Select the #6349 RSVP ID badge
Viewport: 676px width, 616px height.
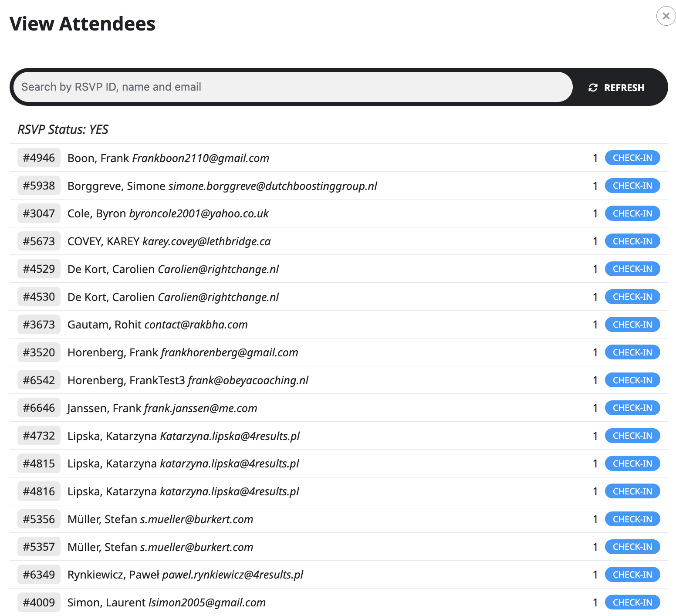coord(39,575)
